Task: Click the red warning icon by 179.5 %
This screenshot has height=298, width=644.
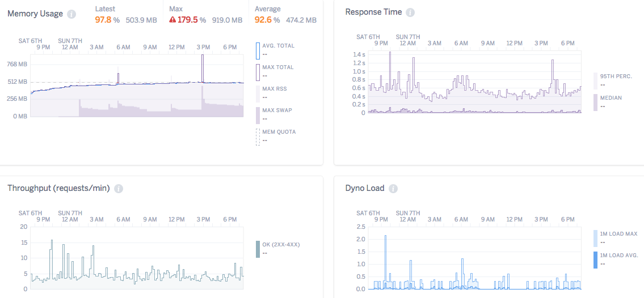Action: (172, 20)
